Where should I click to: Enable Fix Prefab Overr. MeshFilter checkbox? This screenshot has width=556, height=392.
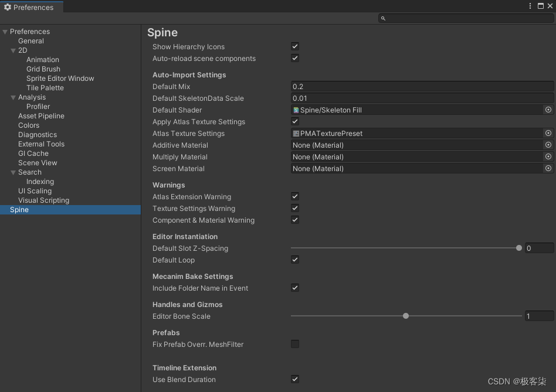pyautogui.click(x=295, y=345)
